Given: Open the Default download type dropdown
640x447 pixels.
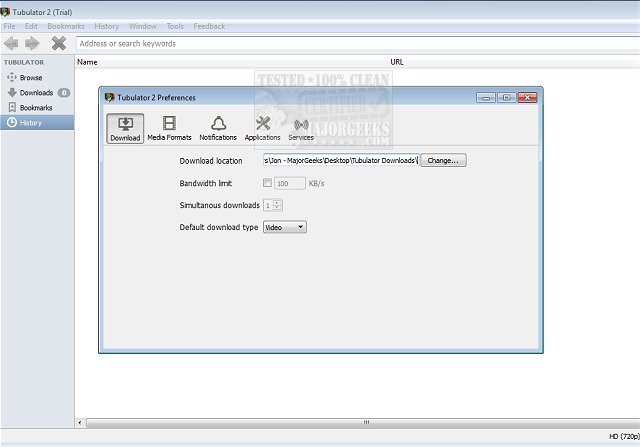Looking at the screenshot, I should pyautogui.click(x=285, y=227).
